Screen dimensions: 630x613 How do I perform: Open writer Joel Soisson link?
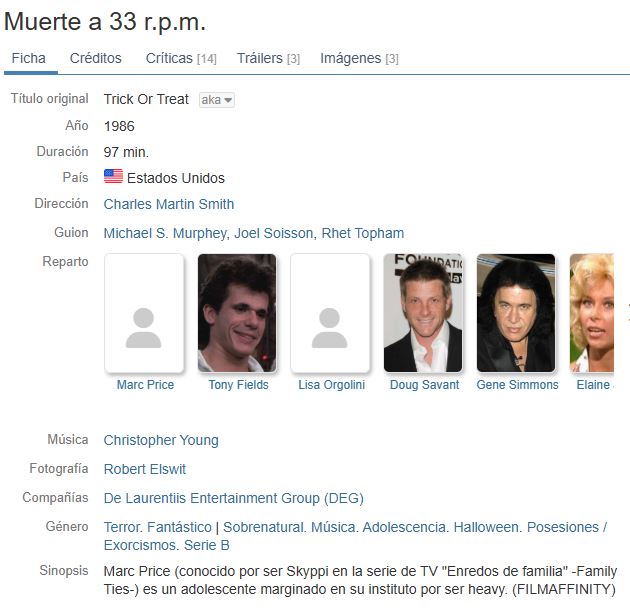[274, 233]
